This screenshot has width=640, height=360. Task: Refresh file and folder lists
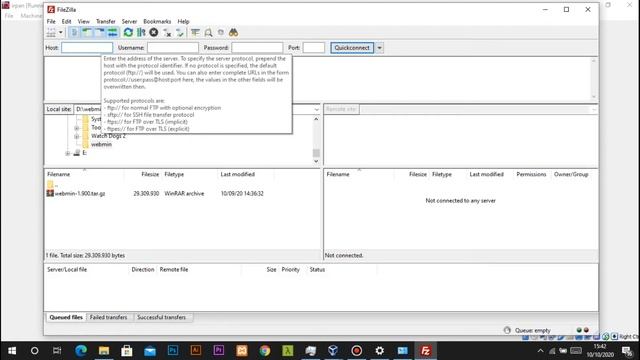[x=128, y=32]
